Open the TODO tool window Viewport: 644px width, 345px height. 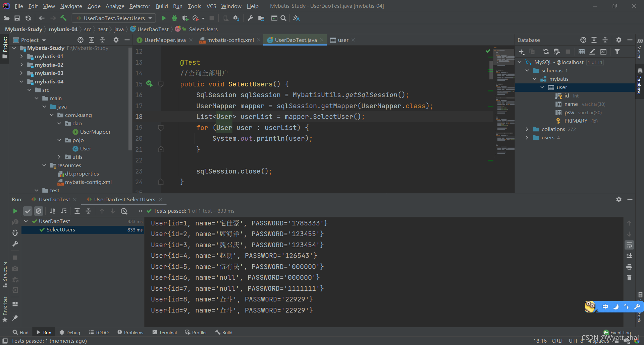[x=99, y=332]
